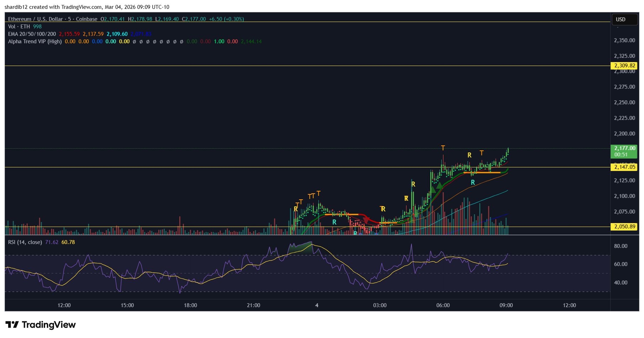Viewport: 644px width, 338px height.
Task: Click the yellow R marker left of the rightmost T
Action: (x=469, y=155)
